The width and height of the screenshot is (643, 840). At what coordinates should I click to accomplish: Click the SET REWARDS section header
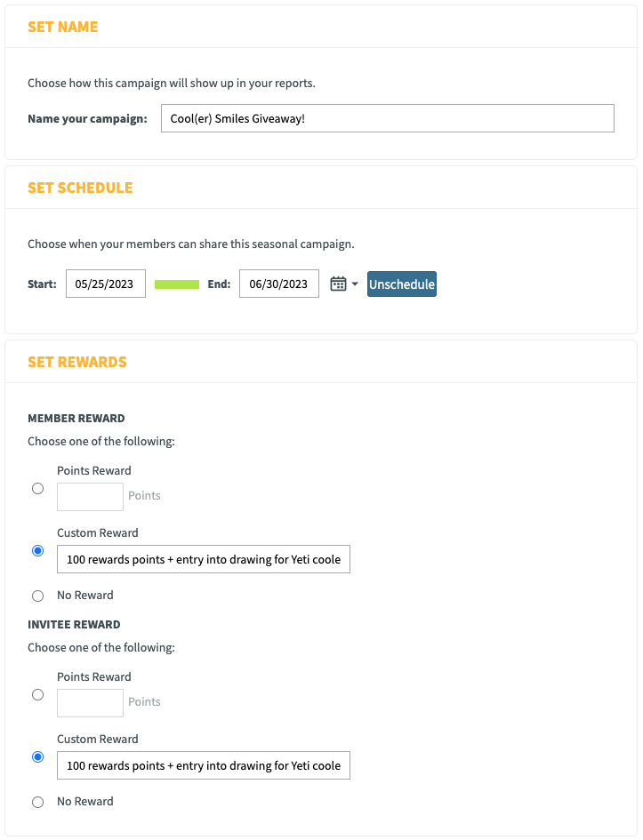pos(77,362)
